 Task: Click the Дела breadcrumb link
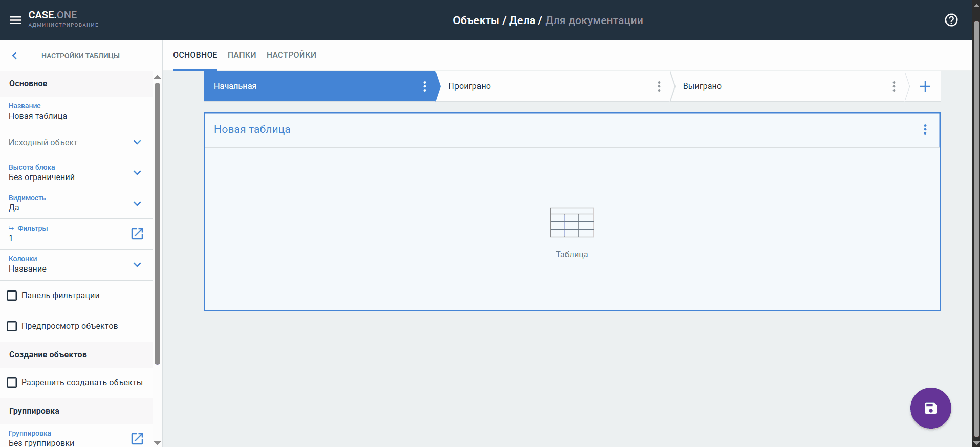(x=521, y=20)
